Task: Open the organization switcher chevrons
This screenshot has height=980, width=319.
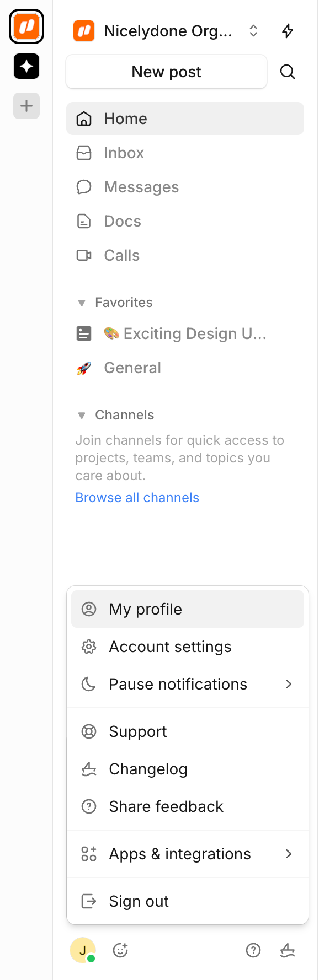Action: pyautogui.click(x=253, y=31)
